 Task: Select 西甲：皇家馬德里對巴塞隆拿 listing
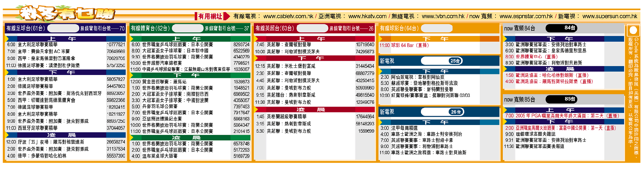coord(46,58)
